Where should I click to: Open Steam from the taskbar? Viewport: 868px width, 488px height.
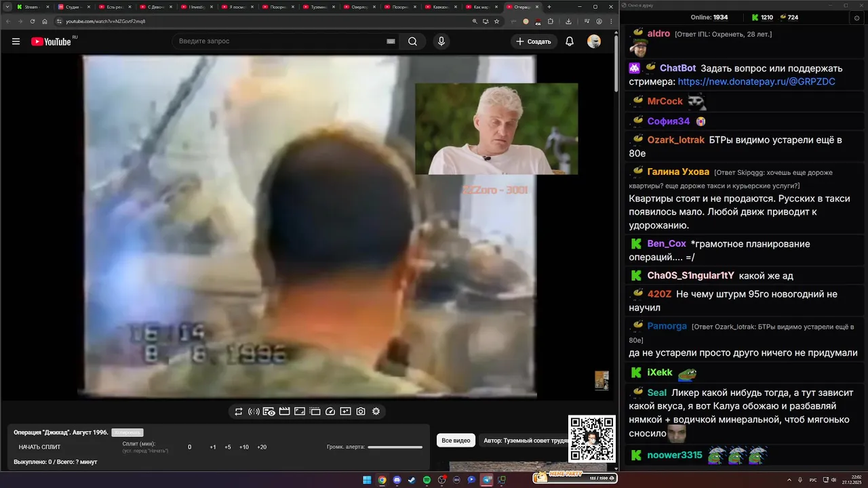tap(412, 480)
